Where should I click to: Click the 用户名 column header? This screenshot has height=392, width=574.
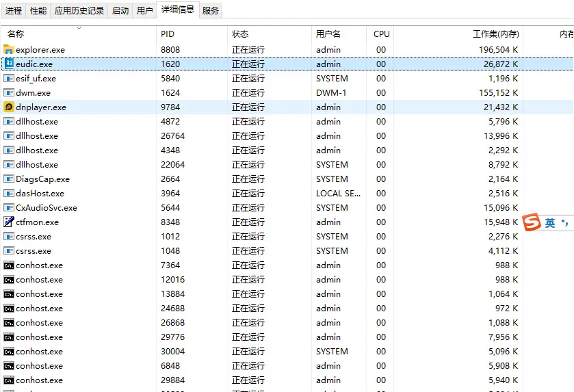(x=328, y=34)
